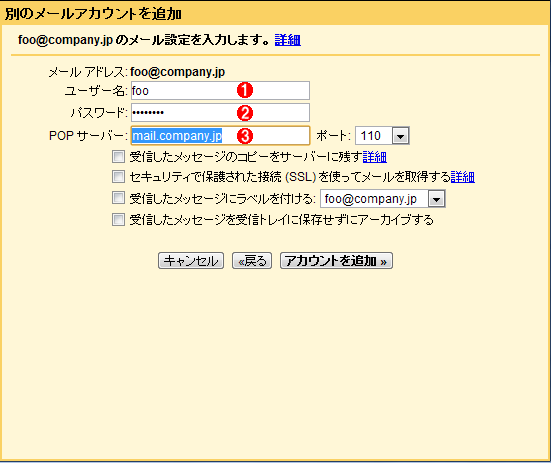The height and width of the screenshot is (463, 551).
Task: Focus the ユーザー名 input field
Action: click(220, 91)
